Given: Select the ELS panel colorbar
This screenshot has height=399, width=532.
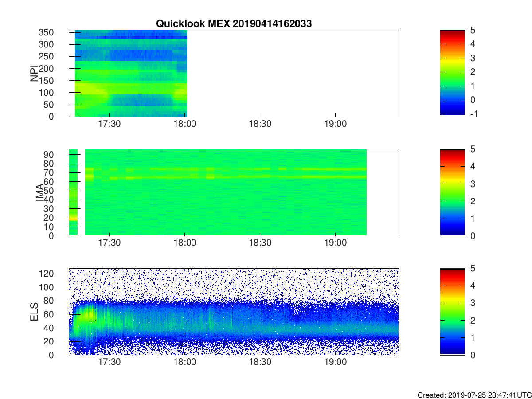Looking at the screenshot, I should point(452,312).
